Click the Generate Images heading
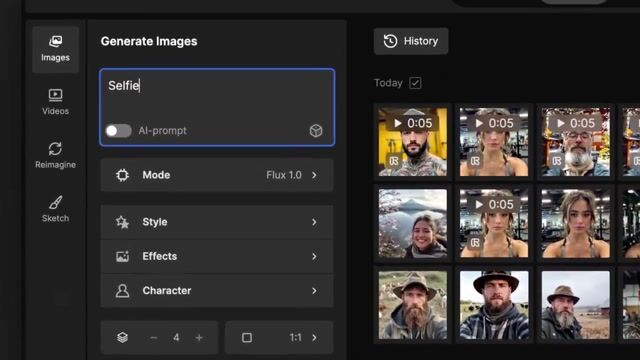The width and height of the screenshot is (640, 360). [x=149, y=41]
